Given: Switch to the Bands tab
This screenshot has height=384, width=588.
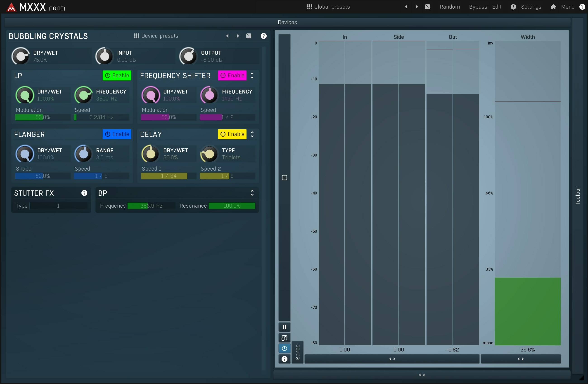Looking at the screenshot, I should 298,352.
